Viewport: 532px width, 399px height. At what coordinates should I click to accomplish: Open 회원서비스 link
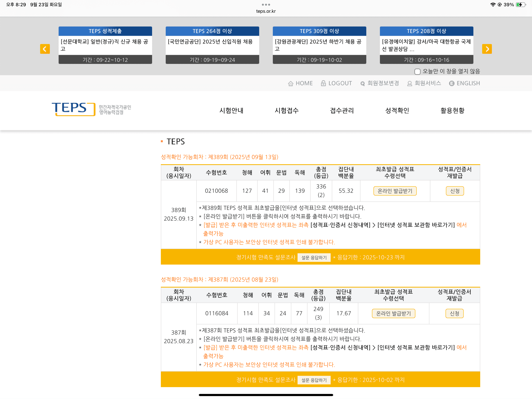click(428, 83)
